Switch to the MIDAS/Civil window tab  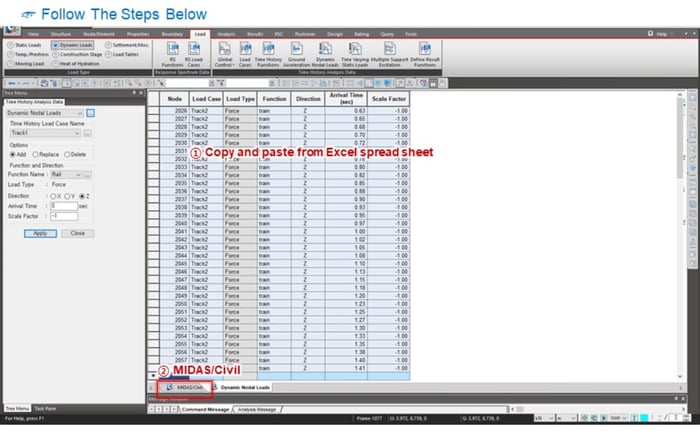185,388
